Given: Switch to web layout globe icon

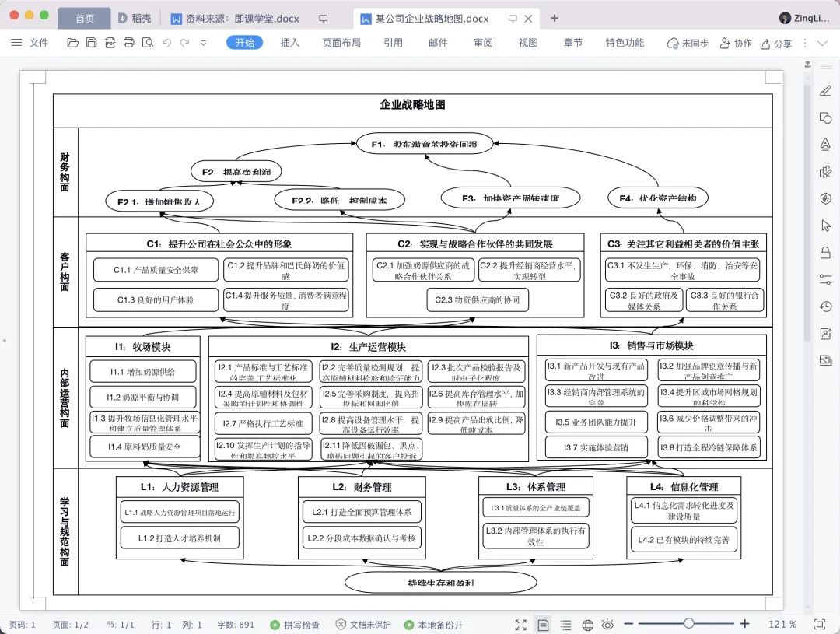Looking at the screenshot, I should click(x=587, y=625).
